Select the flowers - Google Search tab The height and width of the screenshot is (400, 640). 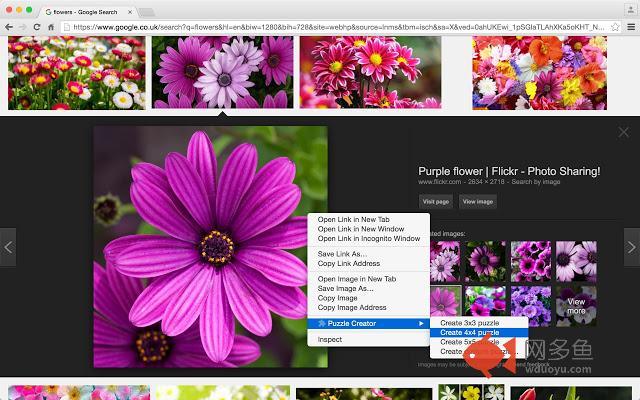pyautogui.click(x=88, y=12)
